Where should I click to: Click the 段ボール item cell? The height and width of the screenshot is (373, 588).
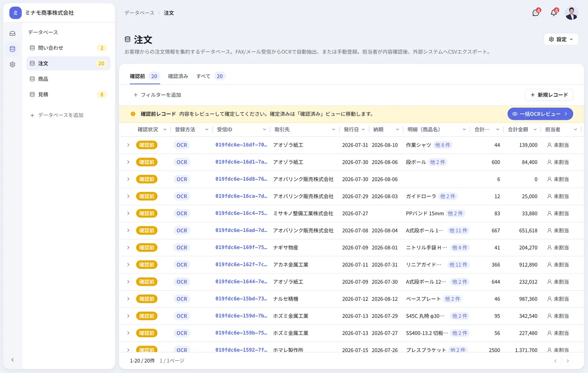tap(416, 162)
